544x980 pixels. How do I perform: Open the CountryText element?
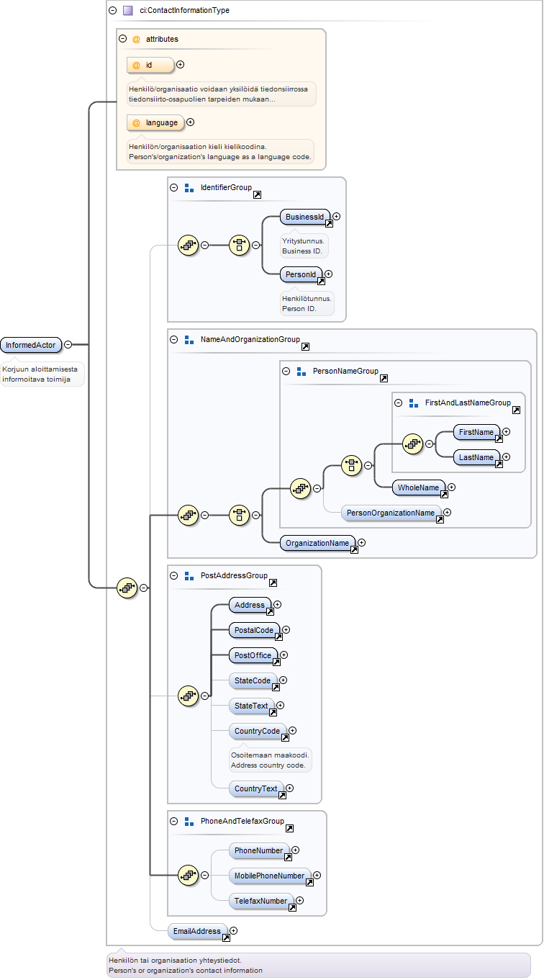click(x=256, y=788)
